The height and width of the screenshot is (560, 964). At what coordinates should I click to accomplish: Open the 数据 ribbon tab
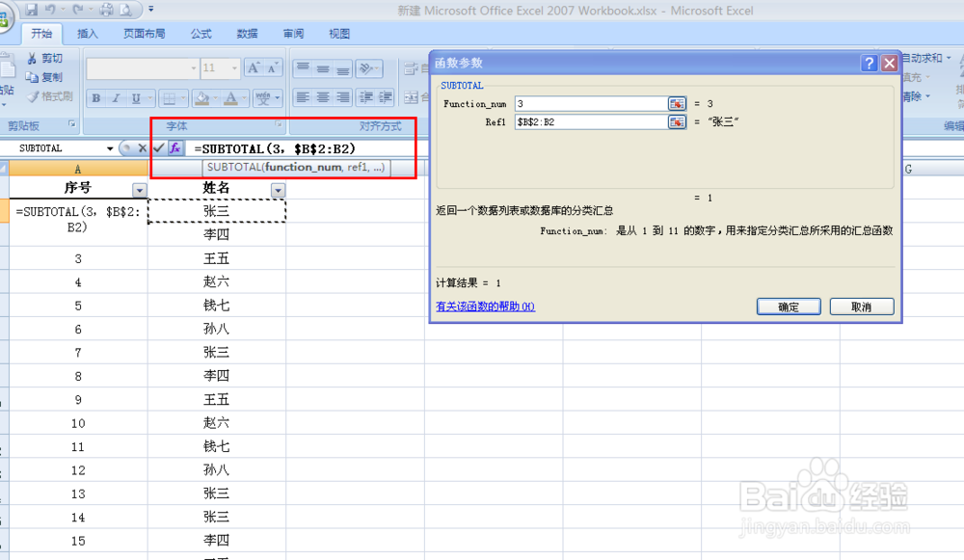[x=247, y=34]
